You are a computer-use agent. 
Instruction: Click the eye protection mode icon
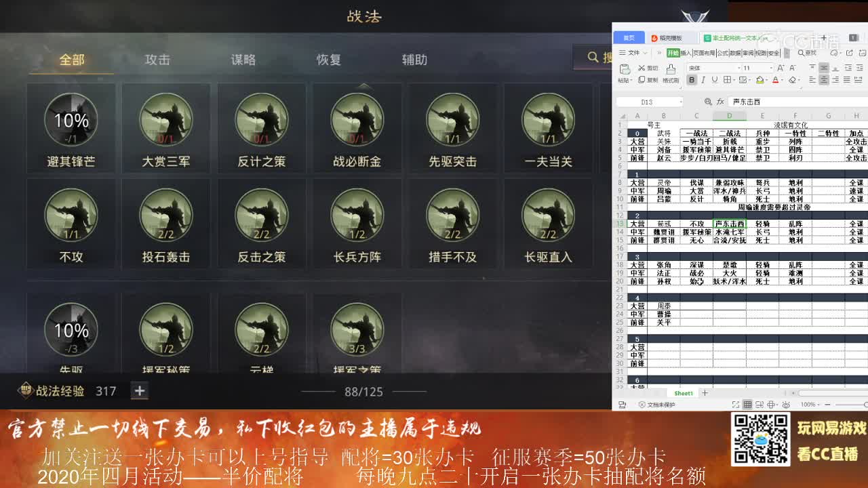pos(786,405)
